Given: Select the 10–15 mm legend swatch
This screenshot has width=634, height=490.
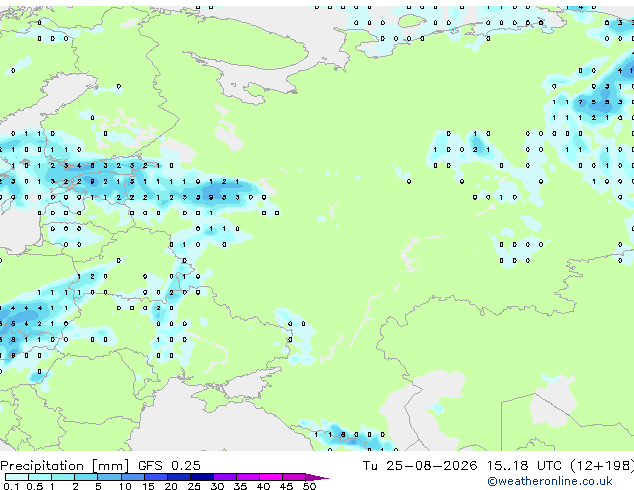Looking at the screenshot, I should [x=132, y=477].
